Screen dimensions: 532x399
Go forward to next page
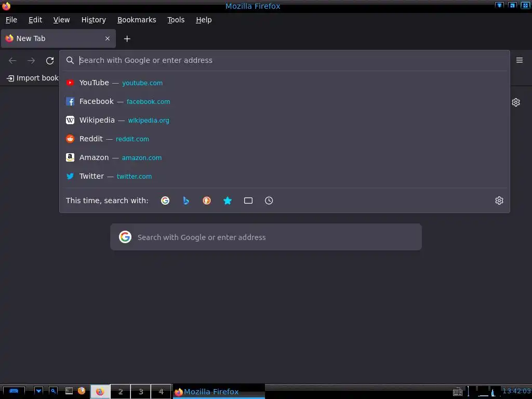coord(31,60)
